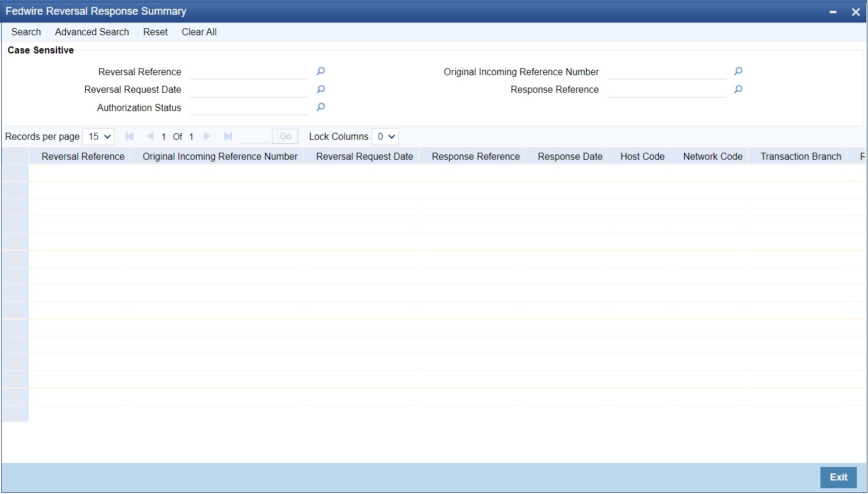Sort by Network Code column header
This screenshot has width=868, height=494.
tap(713, 156)
